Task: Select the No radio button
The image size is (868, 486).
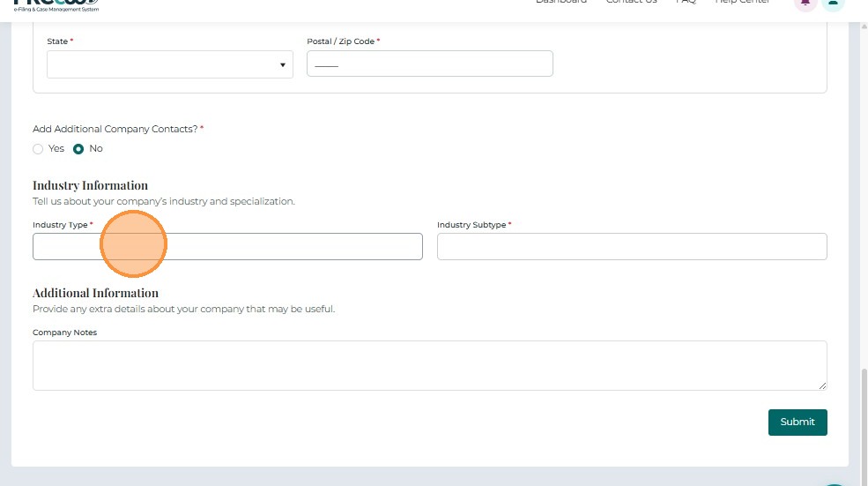Action: pyautogui.click(x=78, y=149)
